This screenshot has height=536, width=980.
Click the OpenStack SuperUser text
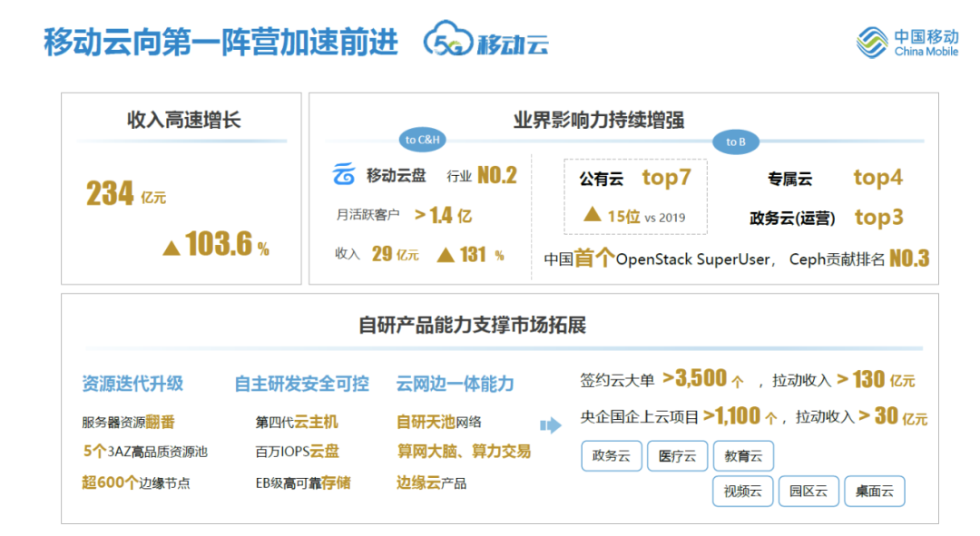click(x=692, y=259)
